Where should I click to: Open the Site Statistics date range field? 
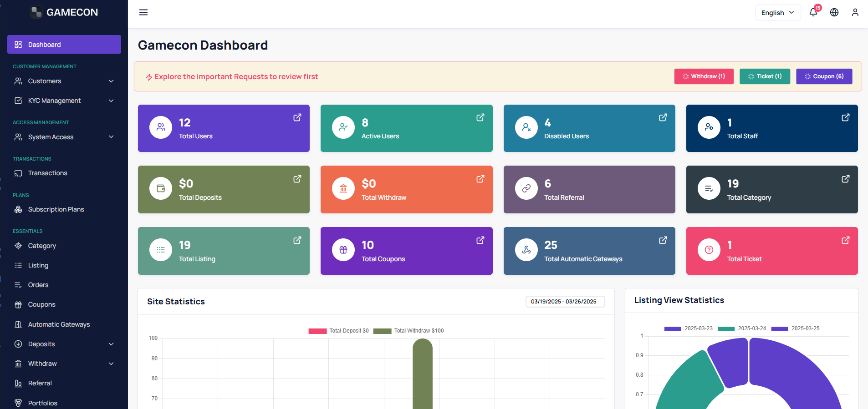click(x=565, y=302)
